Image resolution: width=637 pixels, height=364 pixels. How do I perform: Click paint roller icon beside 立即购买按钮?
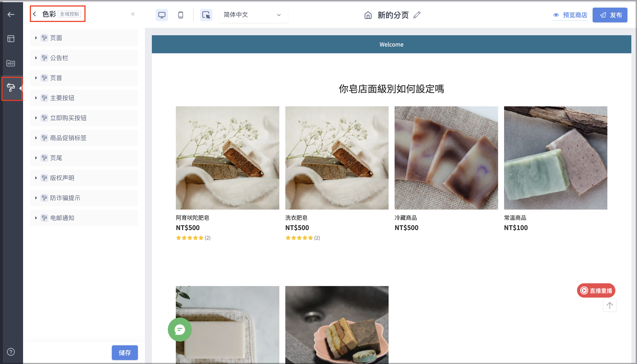click(44, 118)
